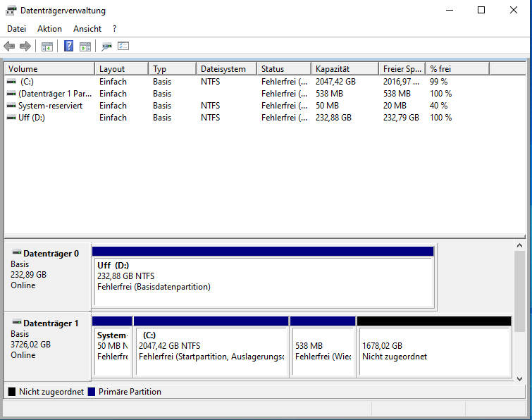Click the disk pane vertical scrollbar thumb
This screenshot has height=420, width=532.
519,292
